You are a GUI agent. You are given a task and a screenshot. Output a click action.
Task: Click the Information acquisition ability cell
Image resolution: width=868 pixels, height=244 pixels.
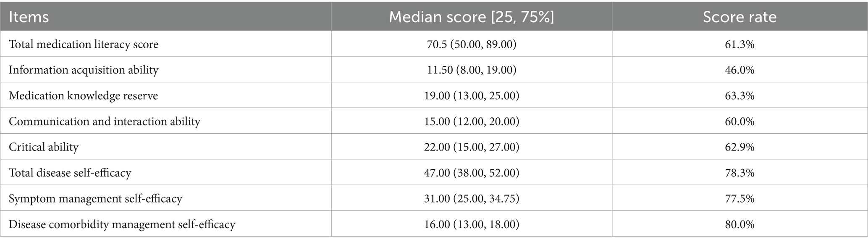pos(84,70)
